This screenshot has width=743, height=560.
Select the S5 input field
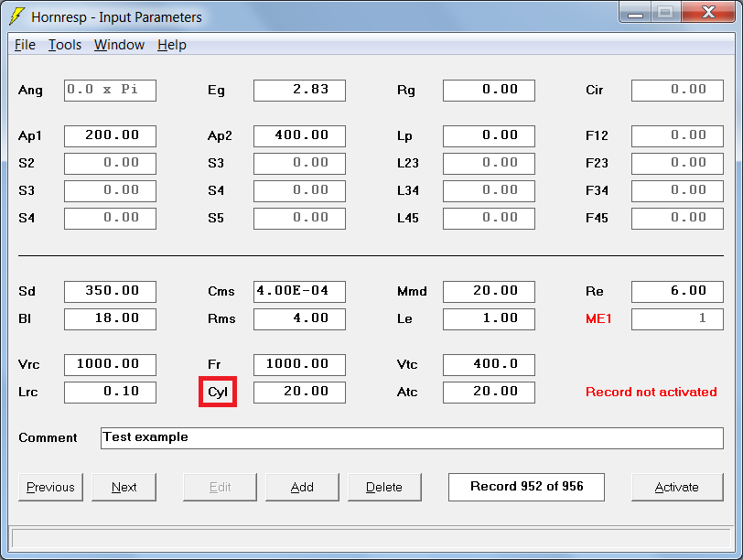tap(299, 219)
